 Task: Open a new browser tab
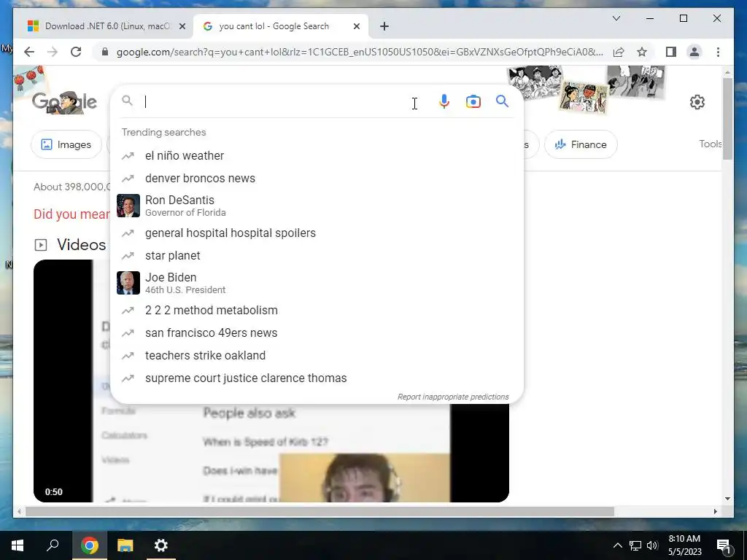[x=384, y=26]
